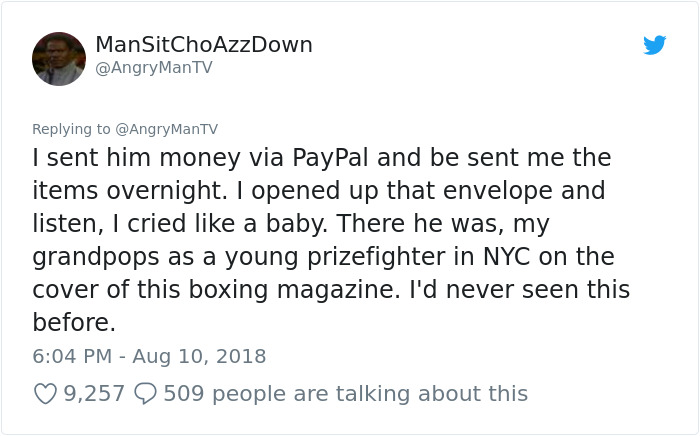Image resolution: width=700 pixels, height=436 pixels.
Task: Click the reply speech bubble icon
Action: 144,394
